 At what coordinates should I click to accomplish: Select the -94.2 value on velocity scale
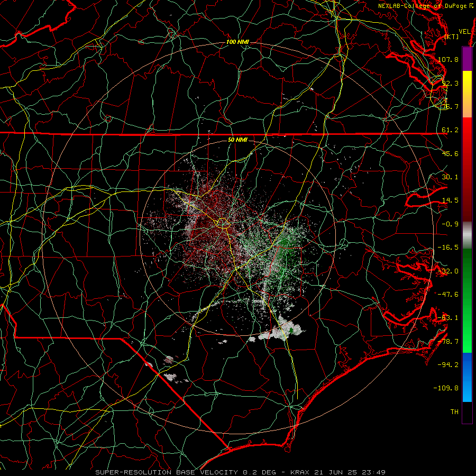click(448, 365)
